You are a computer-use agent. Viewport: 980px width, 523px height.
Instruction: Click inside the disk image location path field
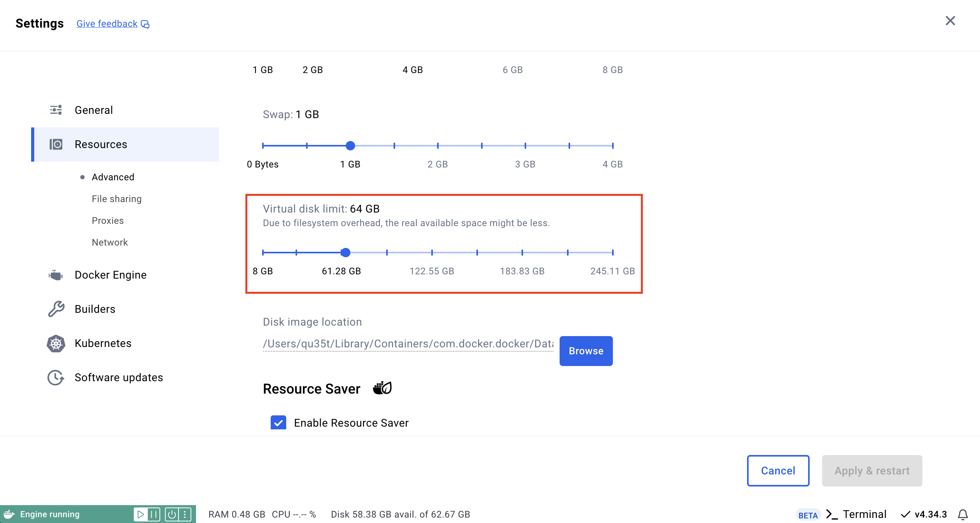(x=408, y=343)
